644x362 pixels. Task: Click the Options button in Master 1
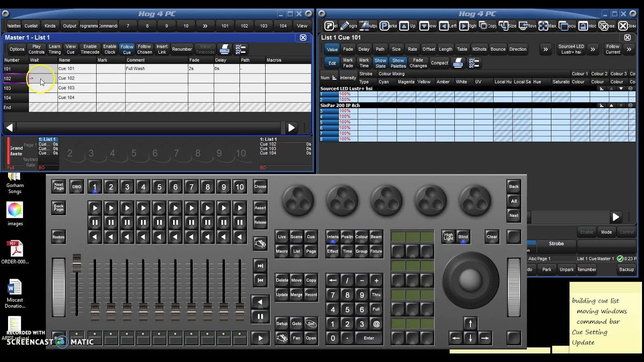pyautogui.click(x=17, y=49)
